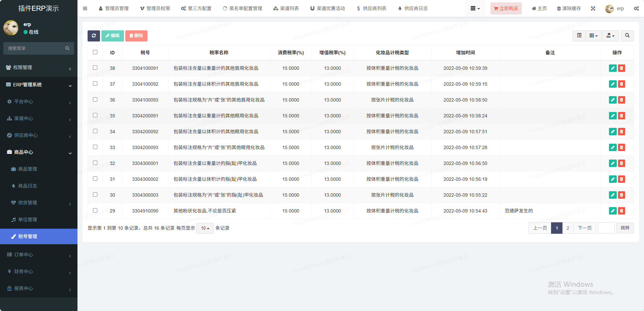This screenshot has height=311, width=644.
Task: Enter fullscreen using the expand arrows icon
Action: pos(593,8)
